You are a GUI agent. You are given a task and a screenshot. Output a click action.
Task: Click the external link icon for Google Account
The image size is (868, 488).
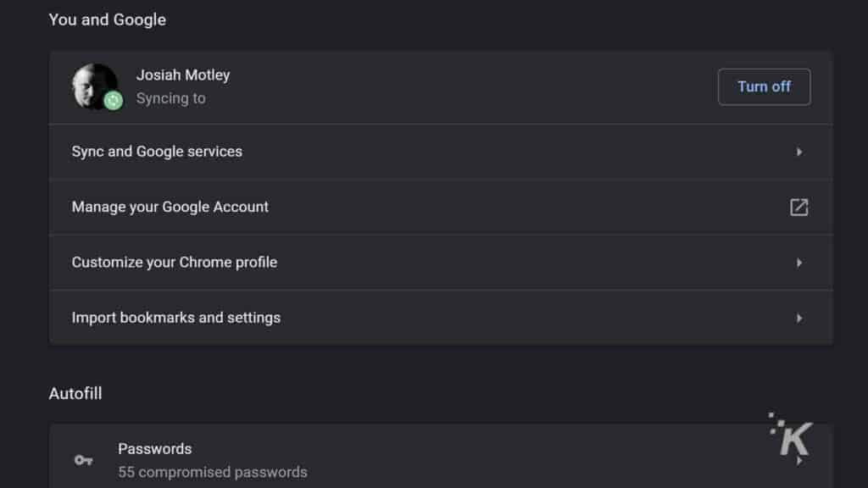[x=798, y=207]
